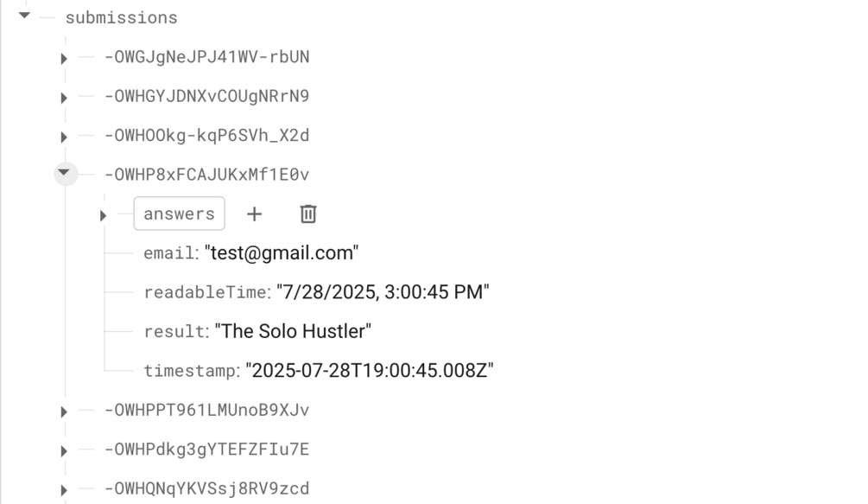Click the result value The Solo Hustler
This screenshot has height=504, width=868.
point(293,331)
